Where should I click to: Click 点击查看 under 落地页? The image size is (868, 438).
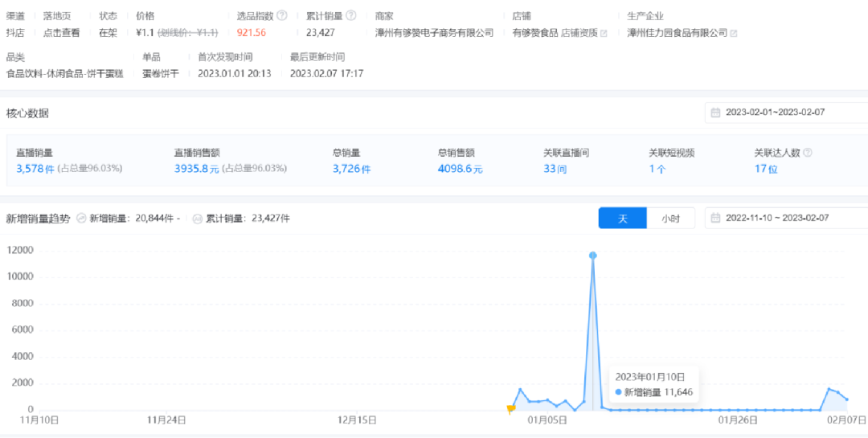pyautogui.click(x=61, y=33)
